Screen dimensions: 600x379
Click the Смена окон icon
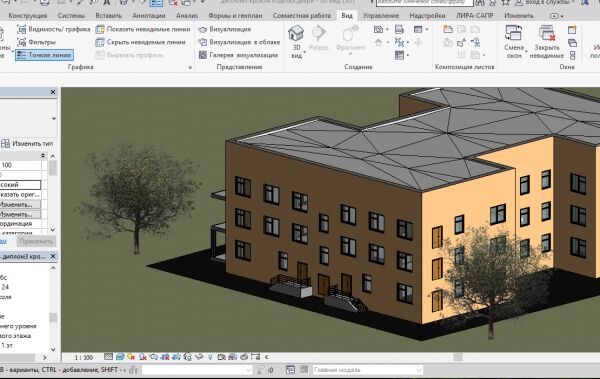pyautogui.click(x=514, y=33)
